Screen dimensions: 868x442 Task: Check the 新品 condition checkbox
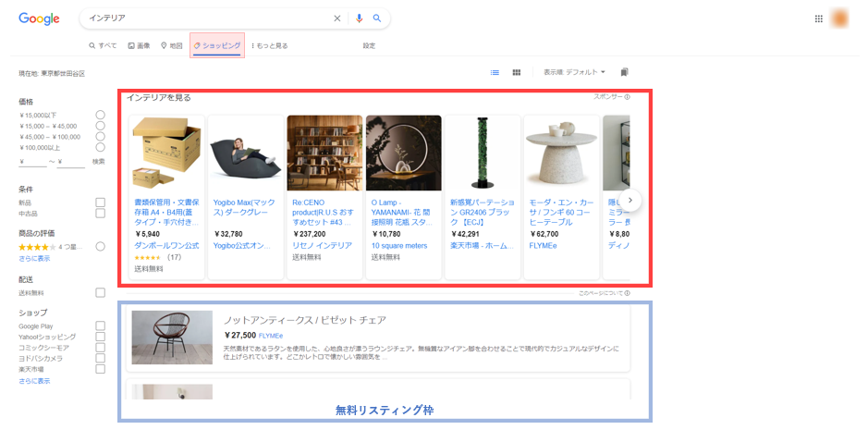(100, 203)
